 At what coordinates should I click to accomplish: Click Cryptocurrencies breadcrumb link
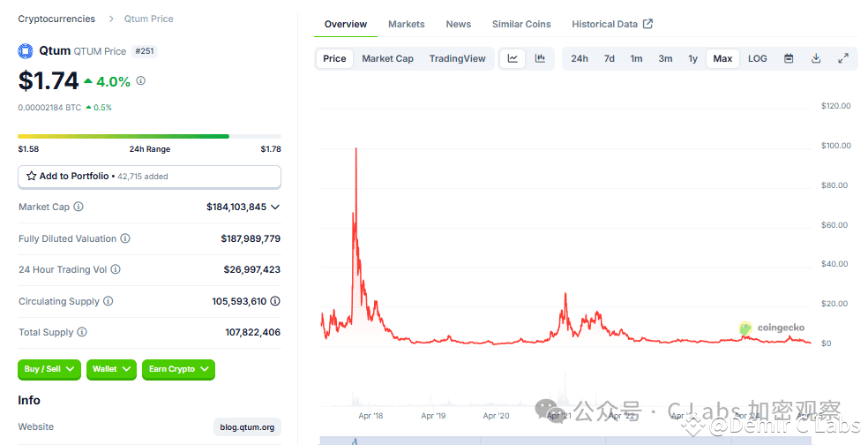point(57,19)
